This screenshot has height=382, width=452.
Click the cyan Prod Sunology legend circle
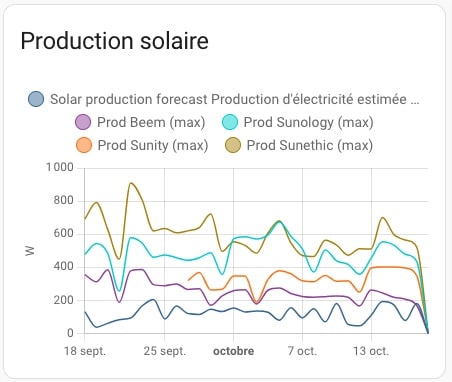(230, 122)
